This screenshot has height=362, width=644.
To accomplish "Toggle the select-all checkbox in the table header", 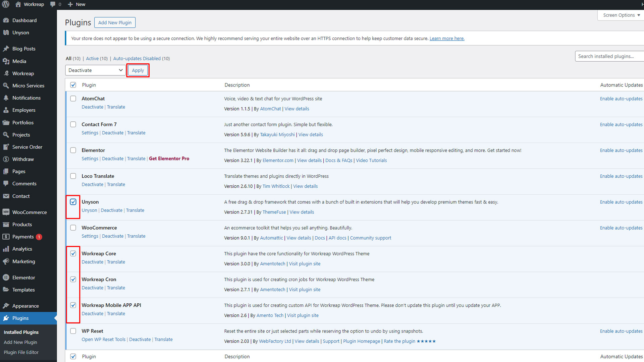I will 73,85.
